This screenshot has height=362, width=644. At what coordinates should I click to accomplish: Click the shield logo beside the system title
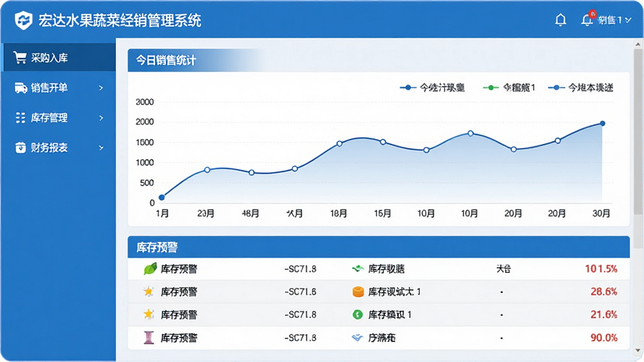pos(23,20)
